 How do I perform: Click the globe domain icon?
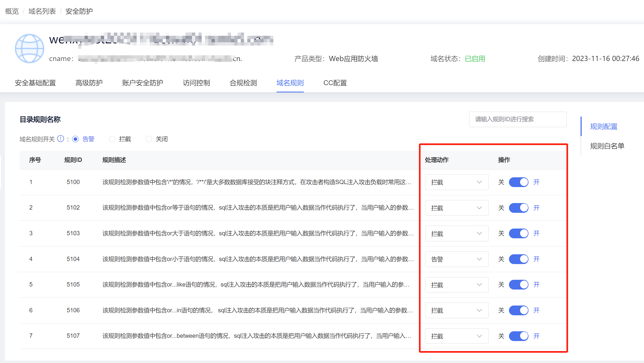[29, 48]
